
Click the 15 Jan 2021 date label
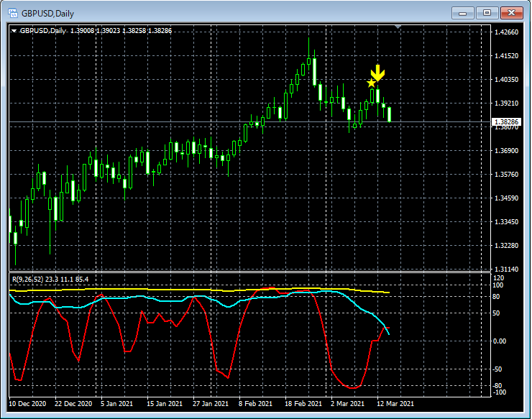[165, 404]
